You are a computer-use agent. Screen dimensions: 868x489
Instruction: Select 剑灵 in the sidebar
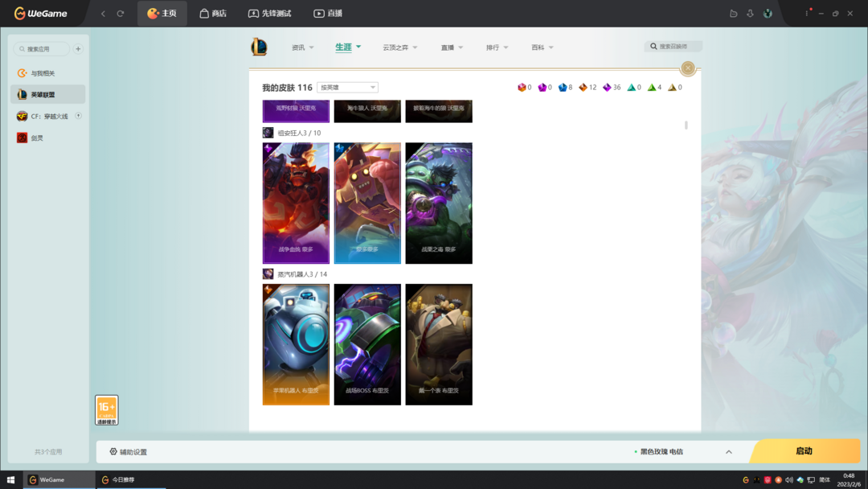(x=48, y=138)
